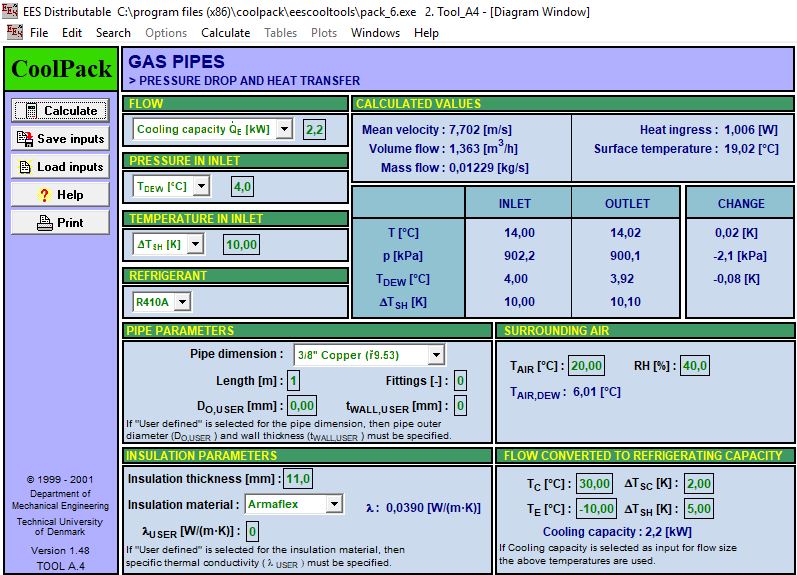The height and width of the screenshot is (575, 797).
Task: Open Help with the question mark button
Action: [61, 195]
